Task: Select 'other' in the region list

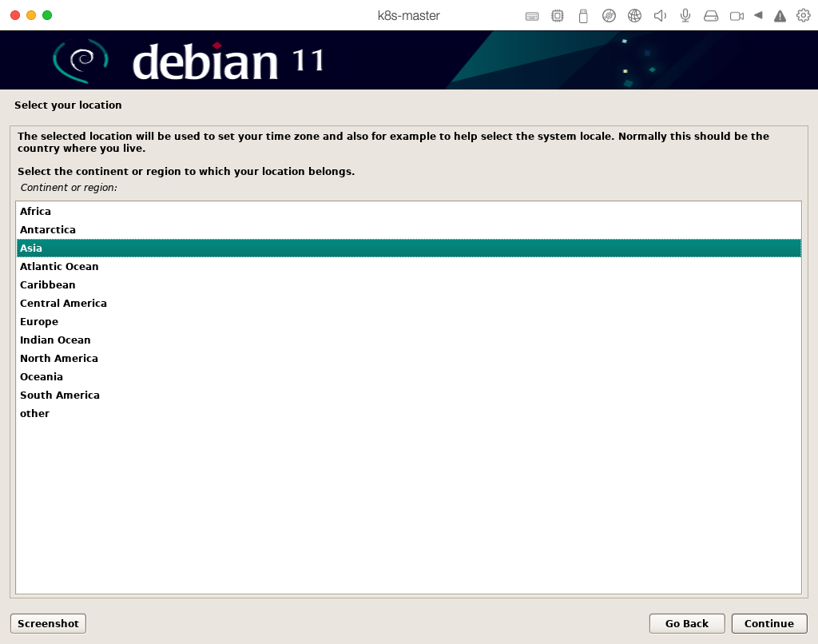Action: [408, 413]
